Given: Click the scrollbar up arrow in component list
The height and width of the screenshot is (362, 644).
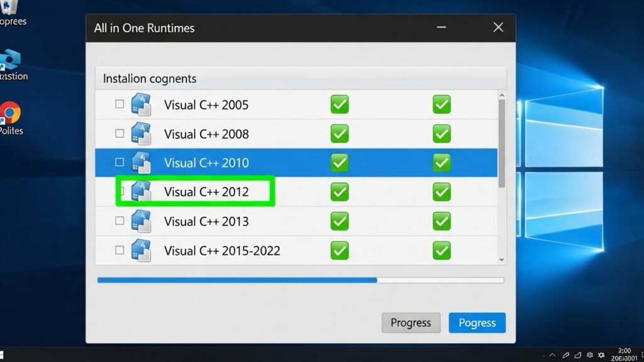Looking at the screenshot, I should [501, 96].
